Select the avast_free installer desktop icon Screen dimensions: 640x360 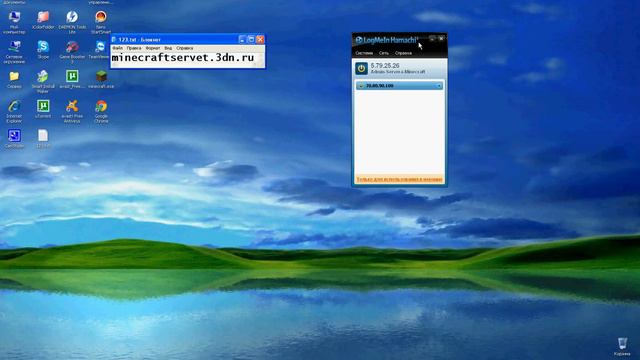pyautogui.click(x=72, y=76)
